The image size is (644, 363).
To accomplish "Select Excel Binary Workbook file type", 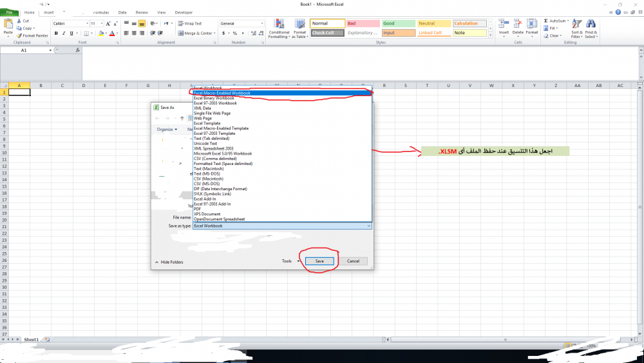I will [x=282, y=98].
